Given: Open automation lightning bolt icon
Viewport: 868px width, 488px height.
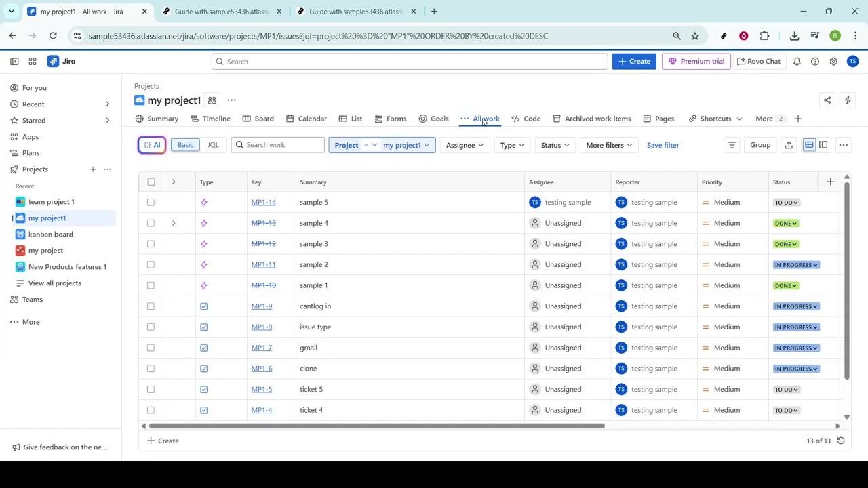Looking at the screenshot, I should (848, 100).
